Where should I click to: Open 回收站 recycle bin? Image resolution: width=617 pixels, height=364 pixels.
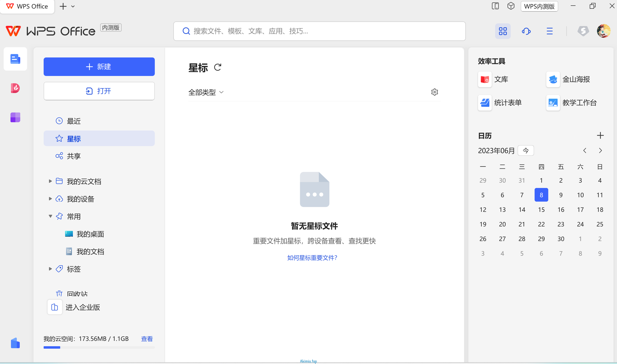72,293
